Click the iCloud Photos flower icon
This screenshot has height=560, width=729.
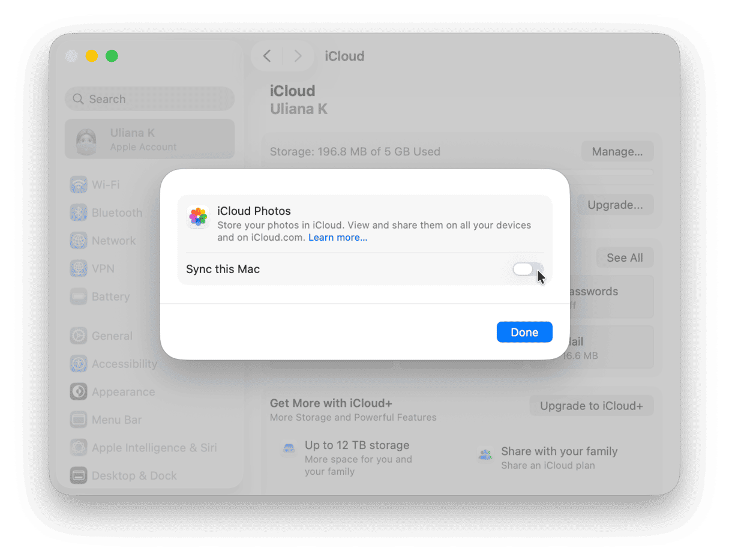tap(198, 217)
